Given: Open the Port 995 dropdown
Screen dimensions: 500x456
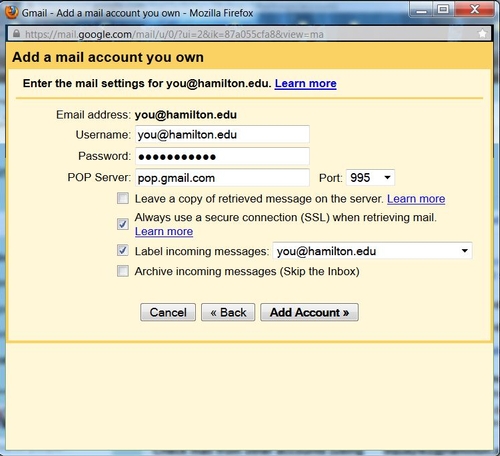Looking at the screenshot, I should pyautogui.click(x=370, y=177).
